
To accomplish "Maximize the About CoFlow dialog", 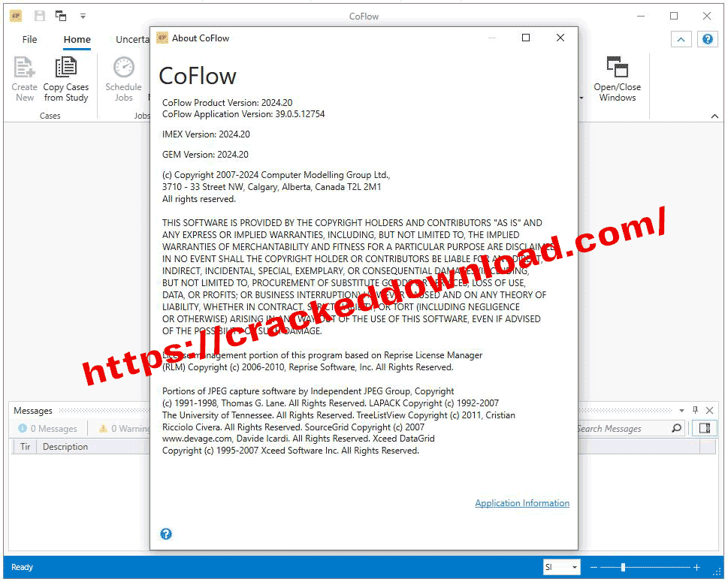I will 526,38.
